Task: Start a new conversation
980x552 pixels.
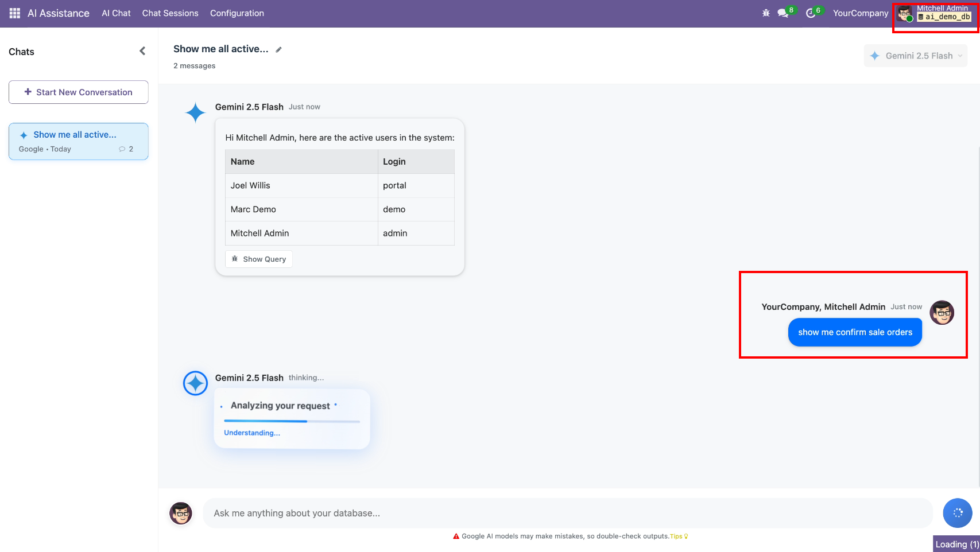Action: (79, 92)
